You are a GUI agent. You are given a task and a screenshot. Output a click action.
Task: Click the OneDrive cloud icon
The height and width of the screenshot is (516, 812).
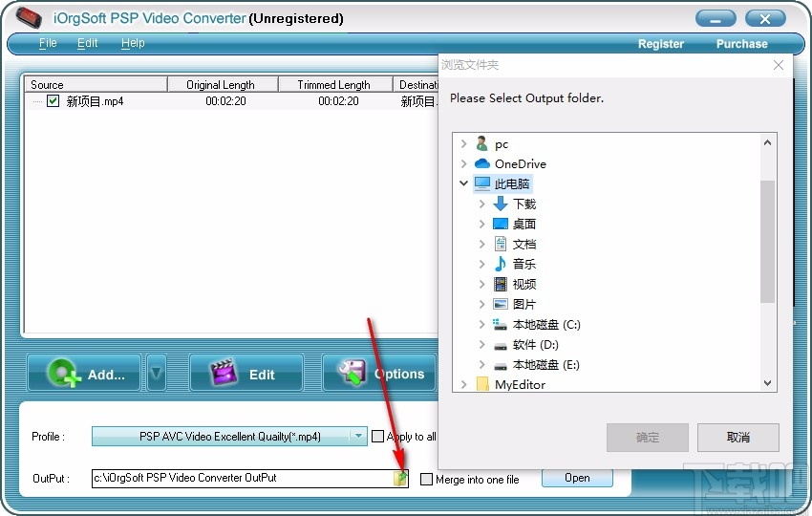(482, 163)
